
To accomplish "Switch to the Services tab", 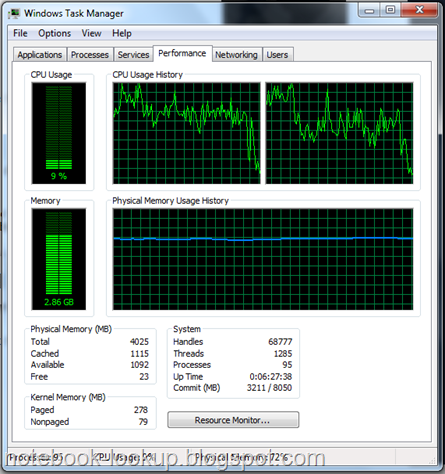I will pos(133,55).
